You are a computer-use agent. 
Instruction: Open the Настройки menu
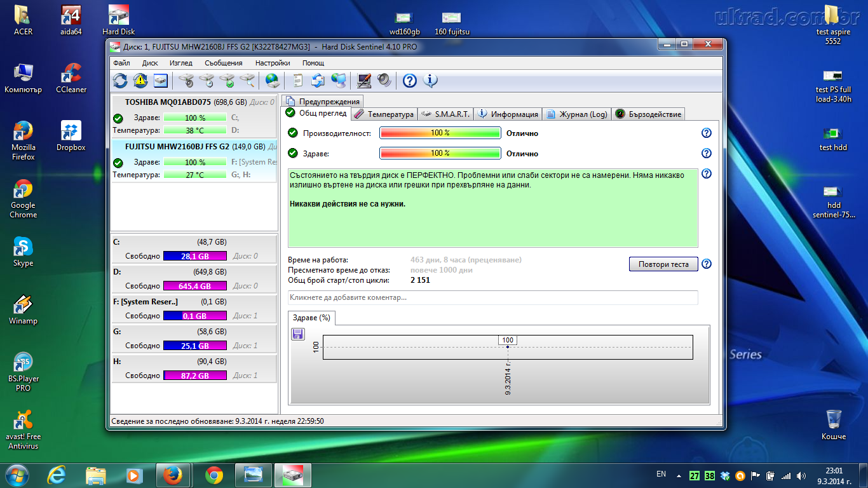coord(273,63)
